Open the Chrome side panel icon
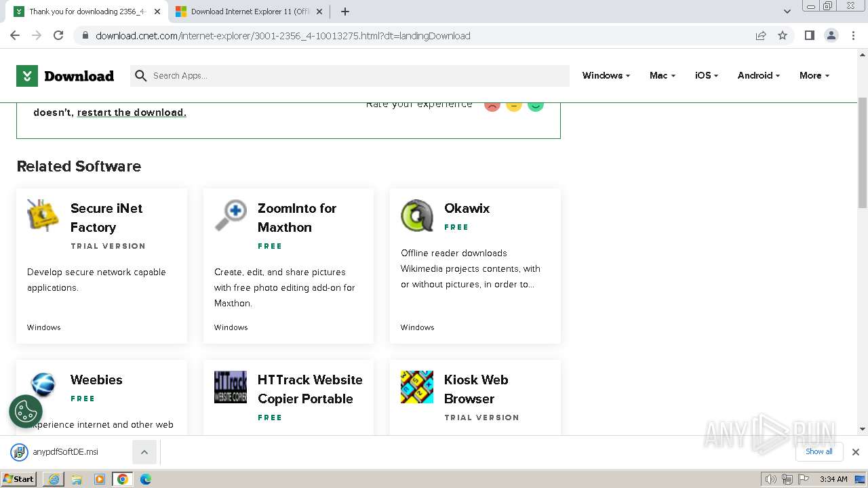Screen dimensions: 868x488 point(809,35)
